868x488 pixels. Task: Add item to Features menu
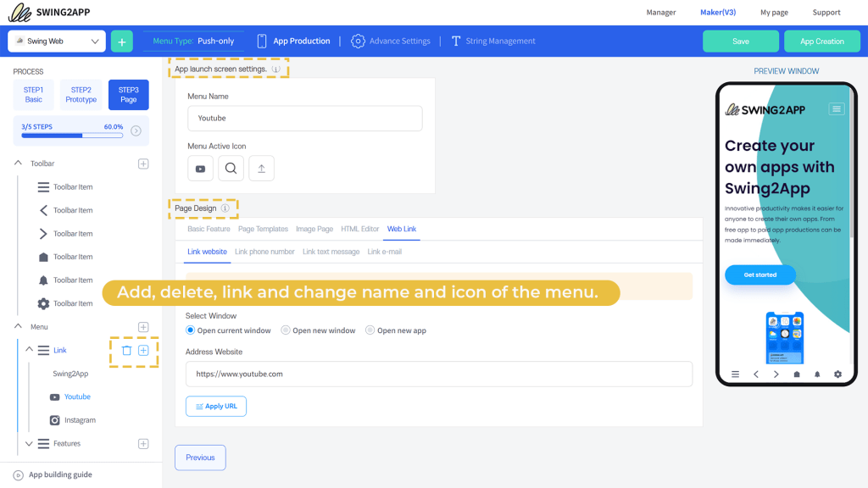point(143,444)
